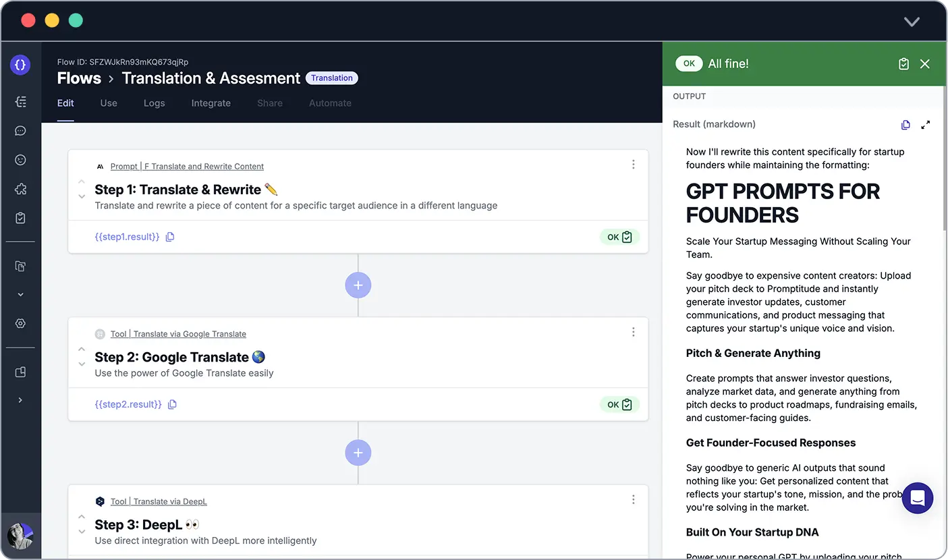Screen dimensions: 948x560
Task: Move Step 3 up with arrow
Action: (82, 517)
